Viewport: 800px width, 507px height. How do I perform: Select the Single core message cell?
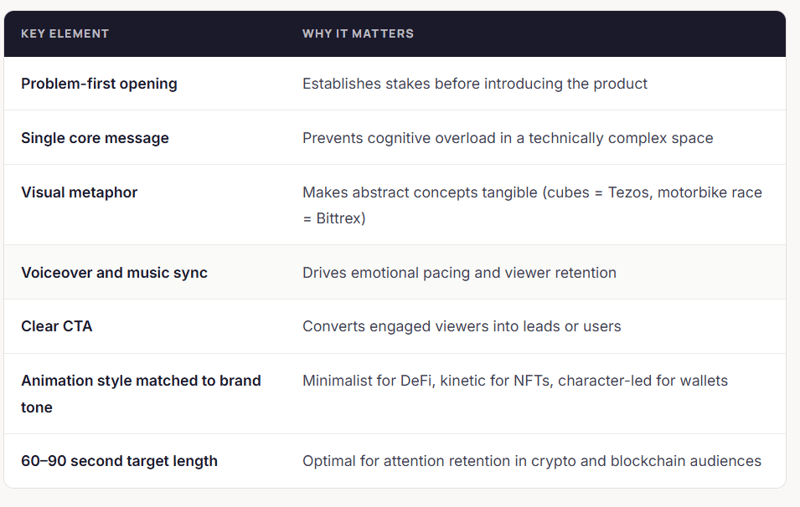[x=95, y=138]
